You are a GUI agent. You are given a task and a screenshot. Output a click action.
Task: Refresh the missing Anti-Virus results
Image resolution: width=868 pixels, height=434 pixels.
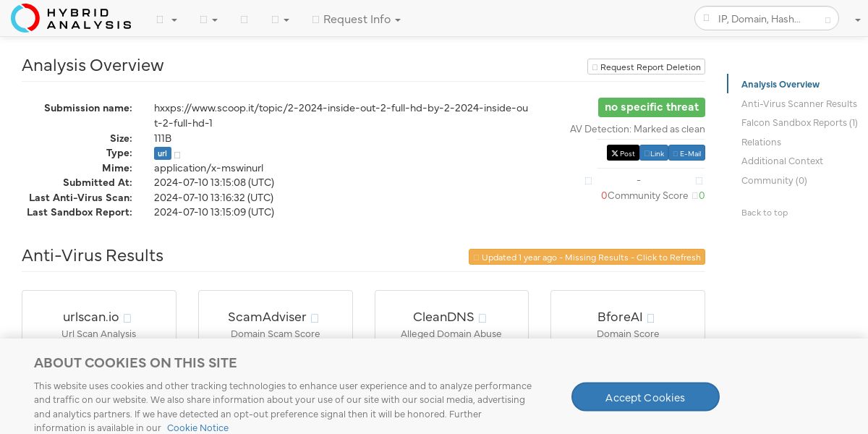click(x=587, y=258)
